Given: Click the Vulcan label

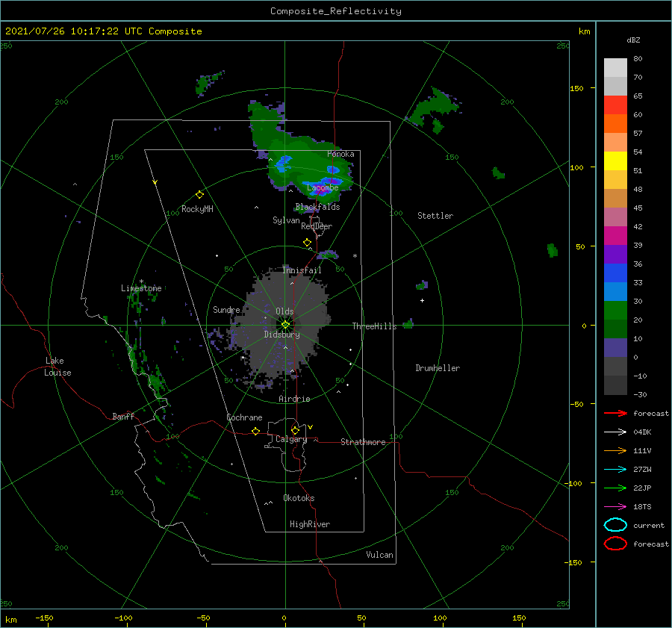Looking at the screenshot, I should coord(380,555).
